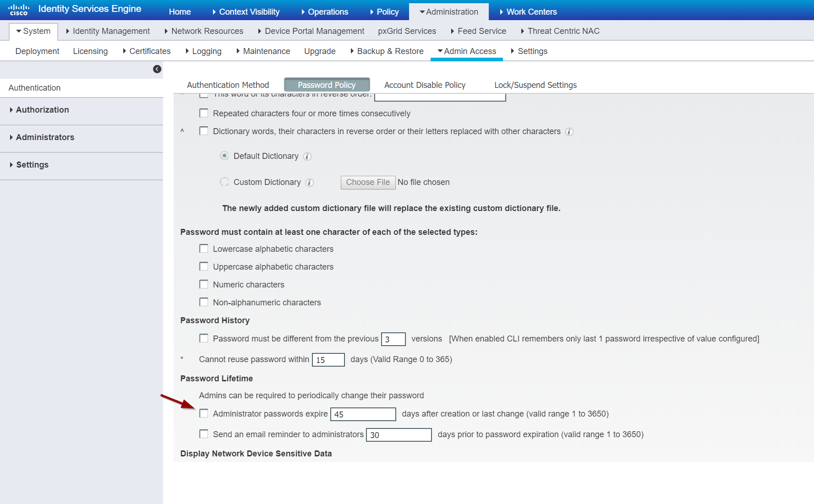
Task: Switch to Account Disable Policy tab
Action: pyautogui.click(x=425, y=85)
